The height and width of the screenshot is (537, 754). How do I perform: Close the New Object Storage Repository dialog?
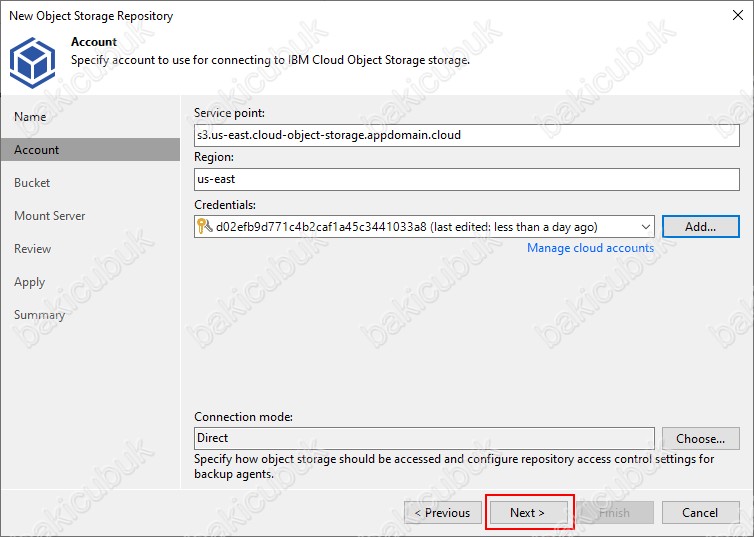coord(738,15)
